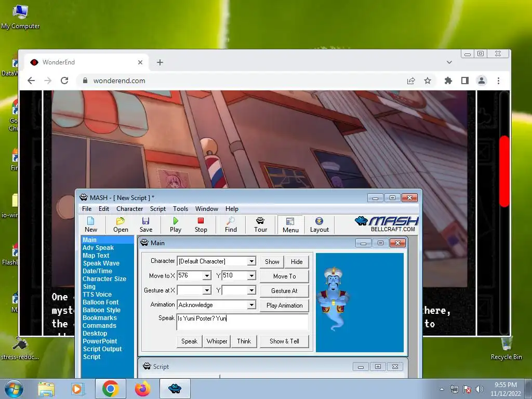Open the Edit menu in MASH
Image resolution: width=532 pixels, height=399 pixels.
(104, 209)
